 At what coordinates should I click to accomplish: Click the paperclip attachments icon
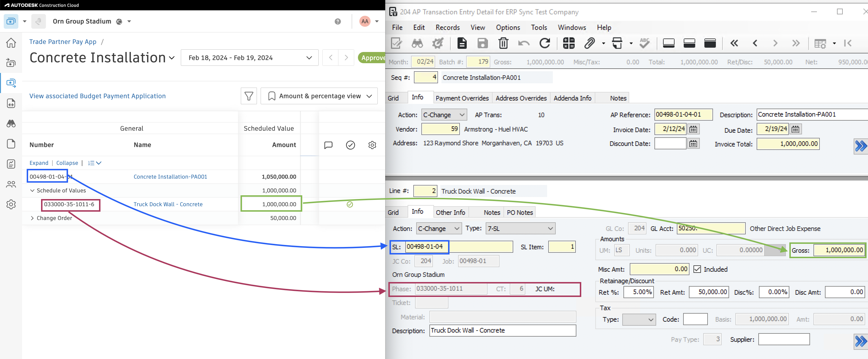click(x=590, y=43)
